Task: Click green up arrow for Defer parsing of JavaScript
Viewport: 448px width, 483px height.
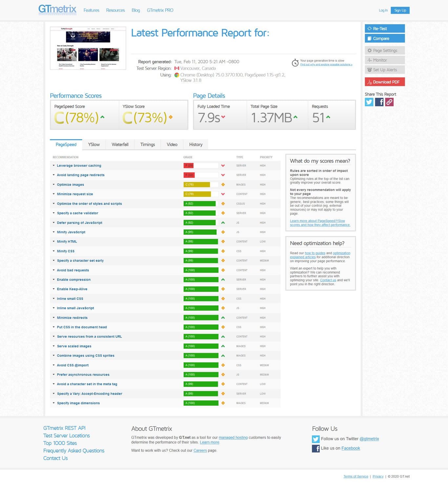Action: 223,222
